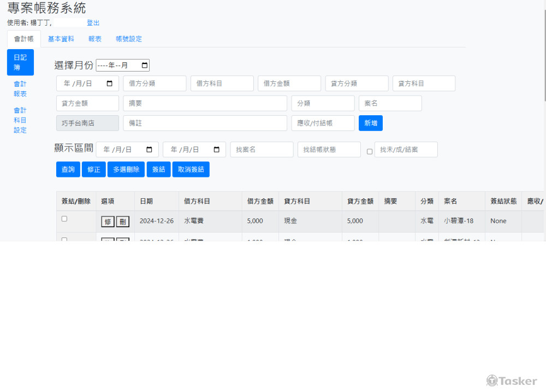Click the 查詢 search button
This screenshot has width=546, height=392.
click(x=68, y=169)
